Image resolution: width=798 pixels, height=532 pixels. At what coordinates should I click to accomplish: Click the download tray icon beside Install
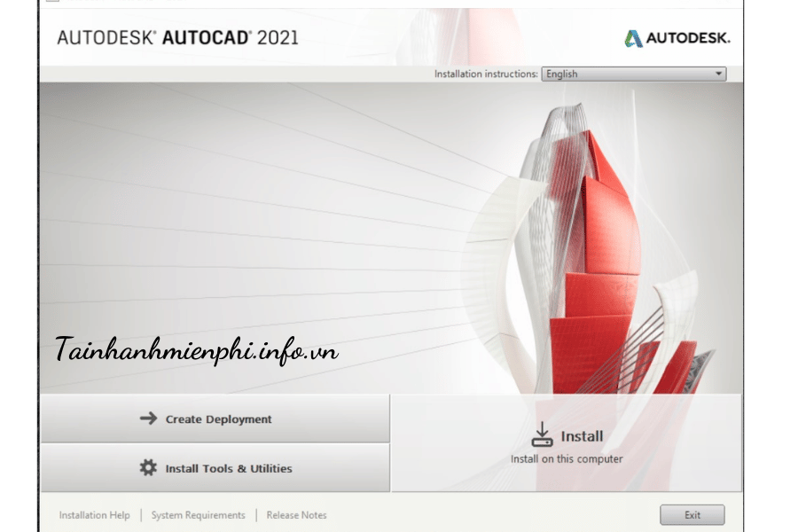pos(542,434)
